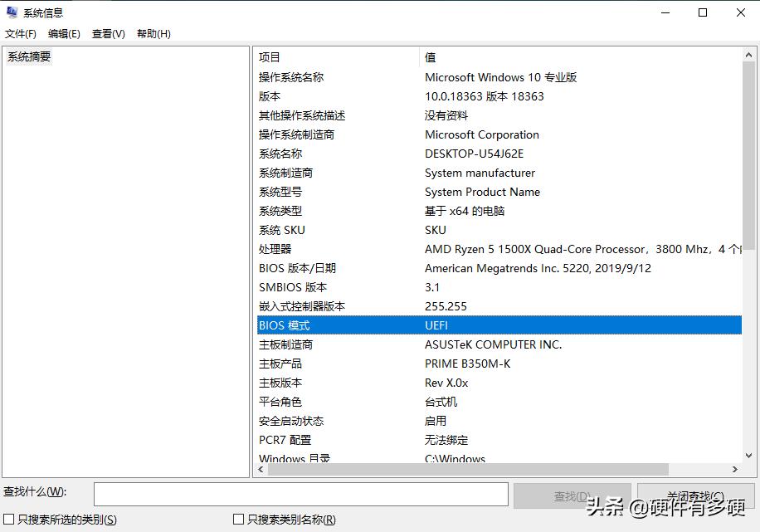Click inside the 查找什么 input field
Viewport: 760px width, 532px height.
(300, 495)
